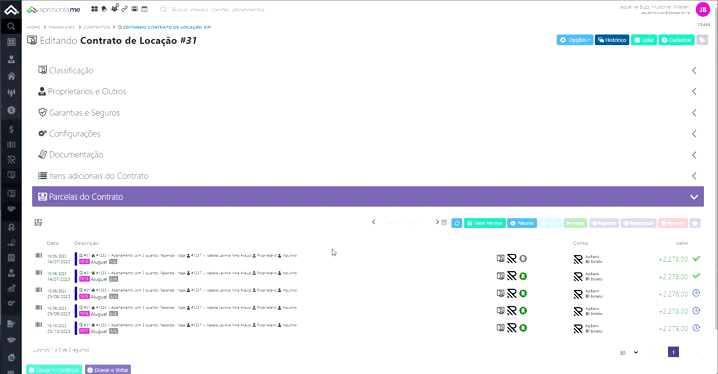Screen dimensions: 718x374
Task: Open the Opções dropdown button
Action: 575,40
